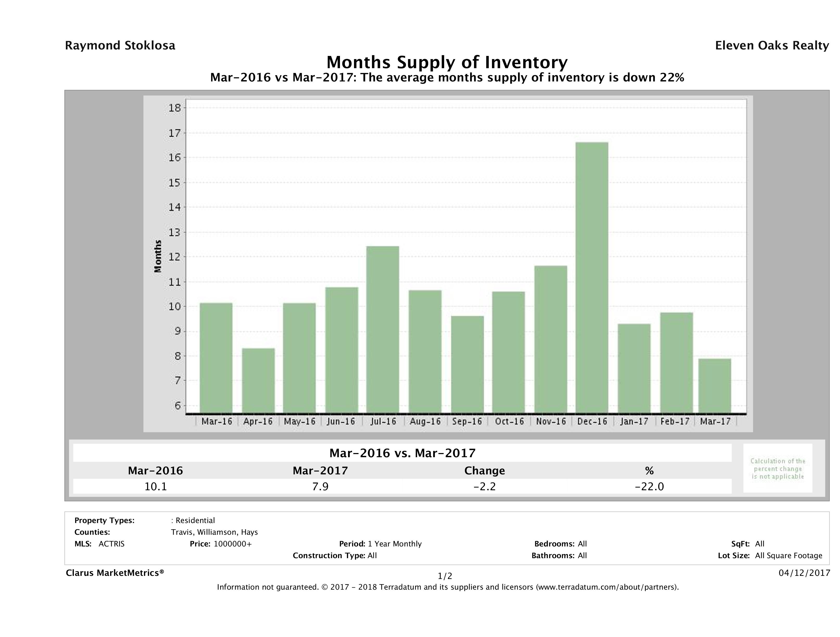This screenshot has width=840, height=637.
Task: Click the Mar-2016 value 10.1
Action: [x=156, y=486]
